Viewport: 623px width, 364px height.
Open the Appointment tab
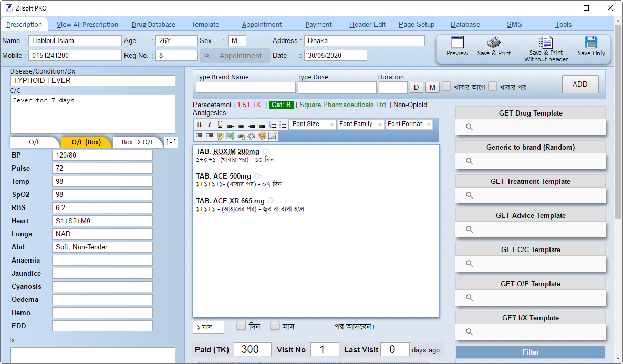[x=262, y=25]
